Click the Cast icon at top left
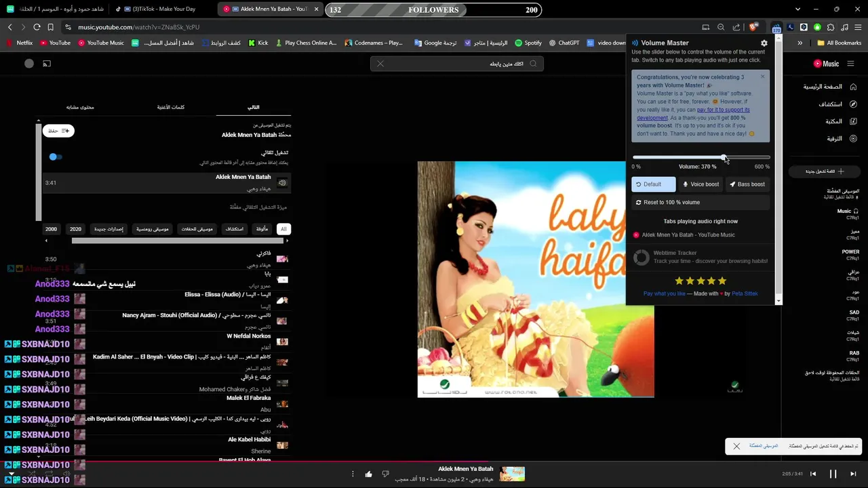 (47, 64)
